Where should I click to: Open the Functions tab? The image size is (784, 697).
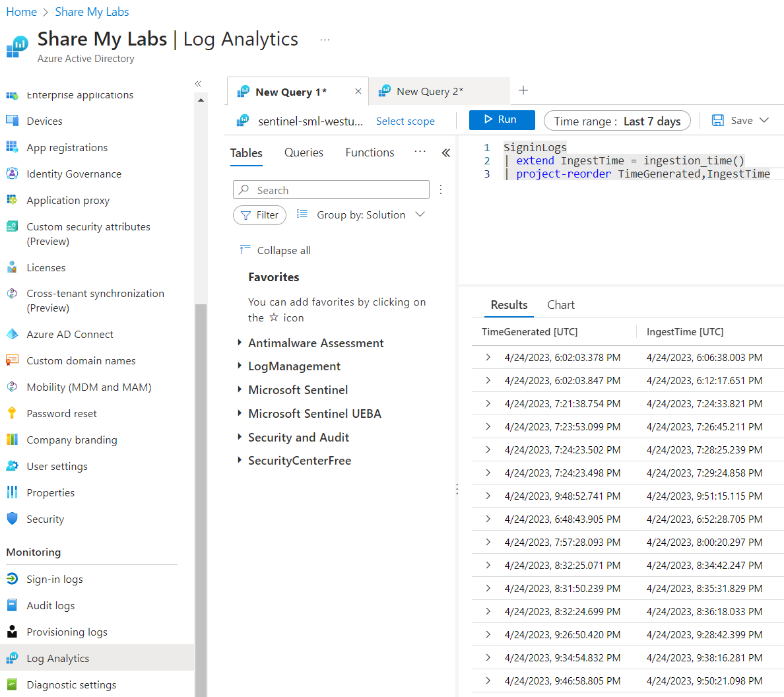point(370,152)
